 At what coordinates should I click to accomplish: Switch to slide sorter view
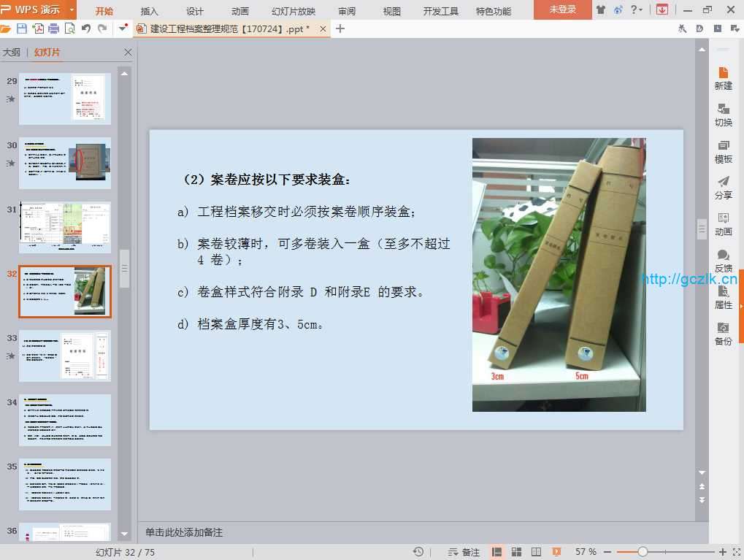pos(516,552)
